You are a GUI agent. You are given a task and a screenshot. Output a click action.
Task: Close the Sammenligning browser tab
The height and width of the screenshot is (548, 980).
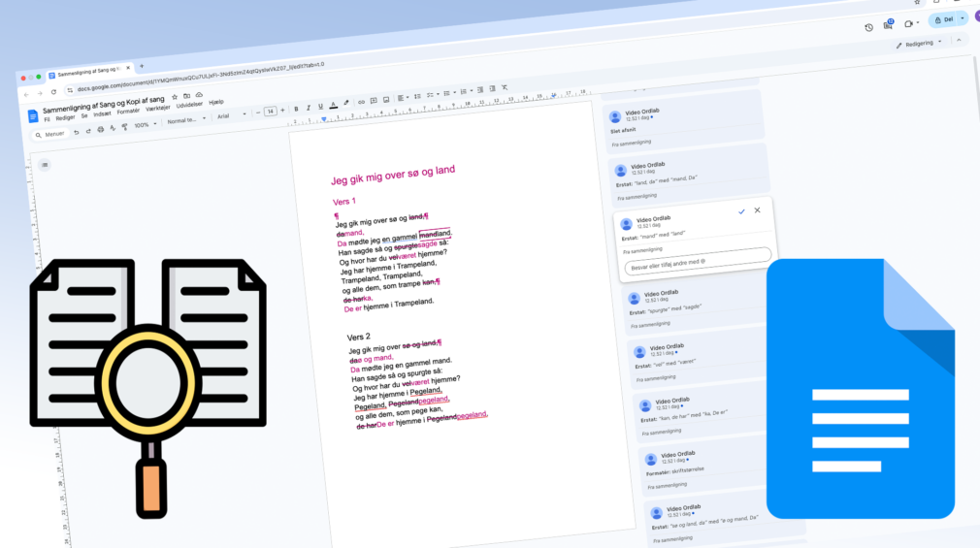128,68
